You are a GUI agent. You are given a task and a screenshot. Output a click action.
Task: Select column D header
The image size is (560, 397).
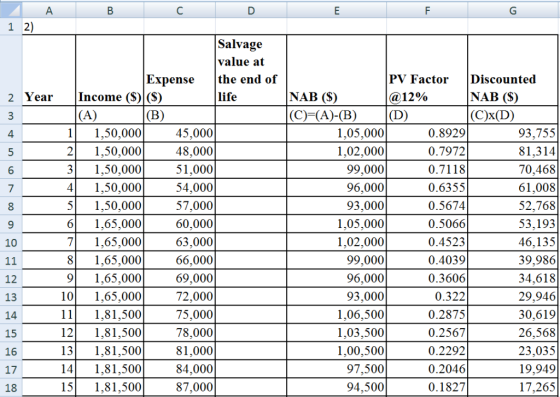tap(251, 11)
